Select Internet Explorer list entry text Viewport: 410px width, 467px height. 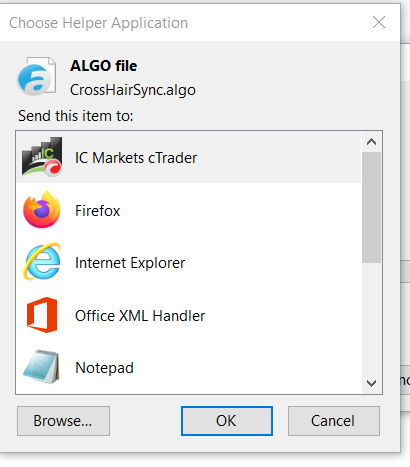(130, 263)
